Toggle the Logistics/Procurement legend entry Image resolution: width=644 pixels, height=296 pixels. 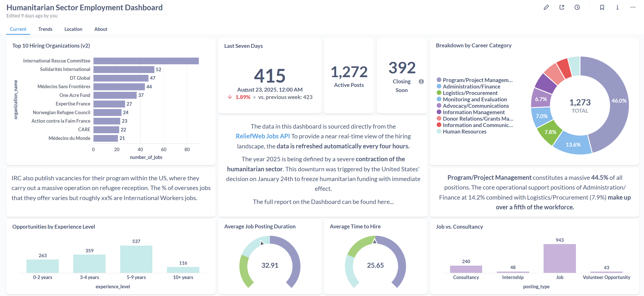click(x=470, y=93)
